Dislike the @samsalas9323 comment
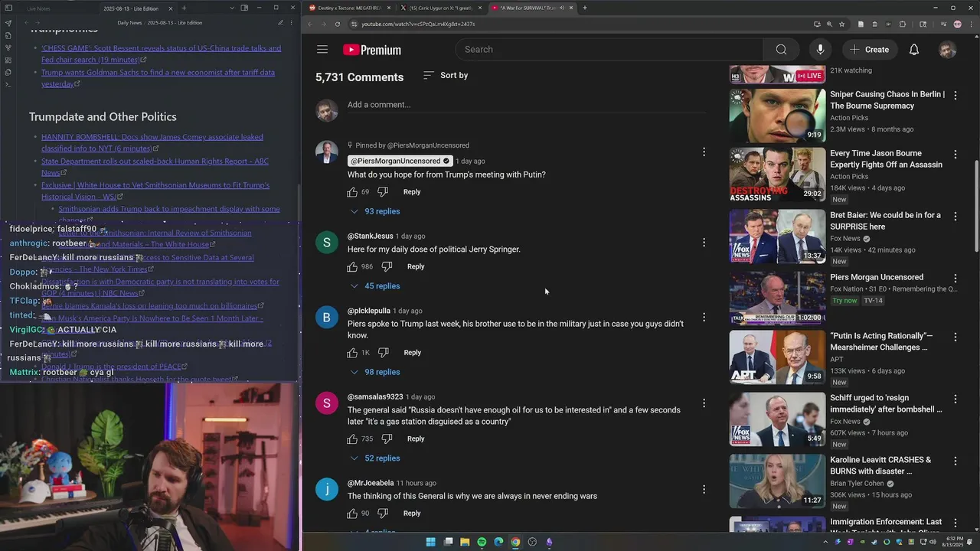Image resolution: width=980 pixels, height=551 pixels. [387, 439]
